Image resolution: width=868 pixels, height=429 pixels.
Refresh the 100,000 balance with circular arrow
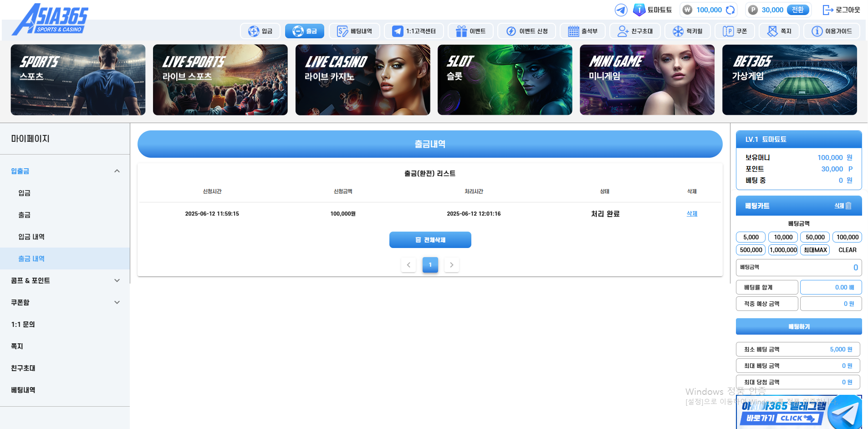click(730, 10)
